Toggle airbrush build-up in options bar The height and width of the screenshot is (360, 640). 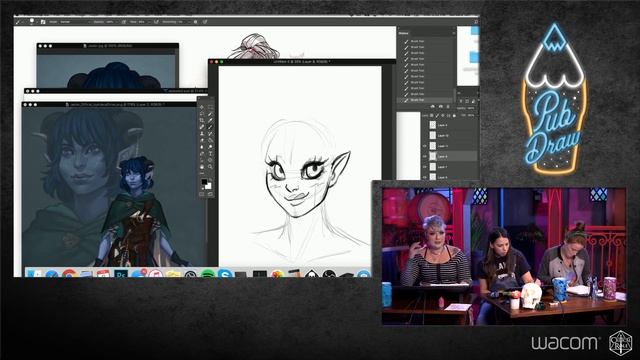tap(156, 21)
